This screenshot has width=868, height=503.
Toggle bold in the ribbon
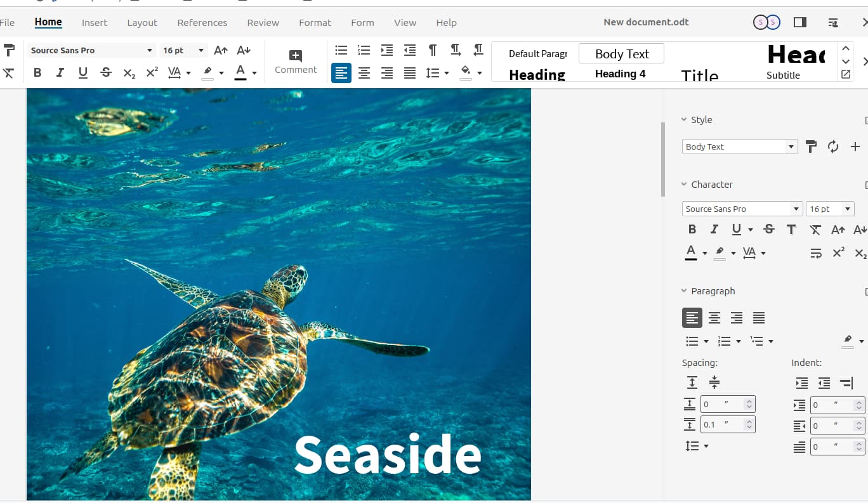pyautogui.click(x=37, y=73)
